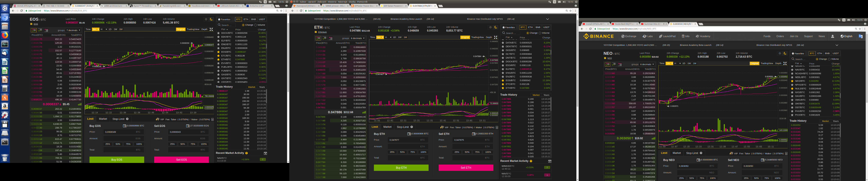This screenshot has height=181, width=868.
Task: Expand the ETH/BTC chart to fullscreen
Action: 495,37
